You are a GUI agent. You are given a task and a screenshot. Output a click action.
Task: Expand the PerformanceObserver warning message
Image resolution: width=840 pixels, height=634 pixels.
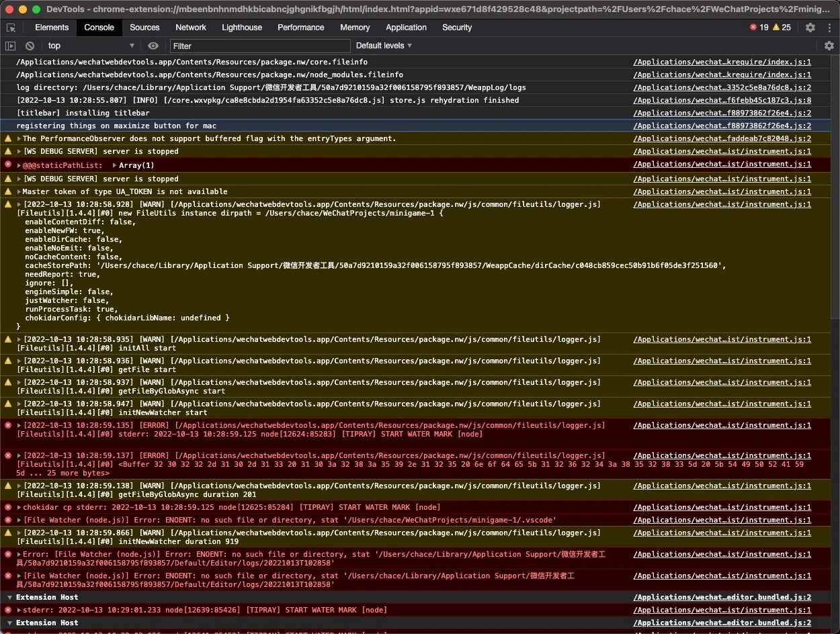pyautogui.click(x=19, y=139)
